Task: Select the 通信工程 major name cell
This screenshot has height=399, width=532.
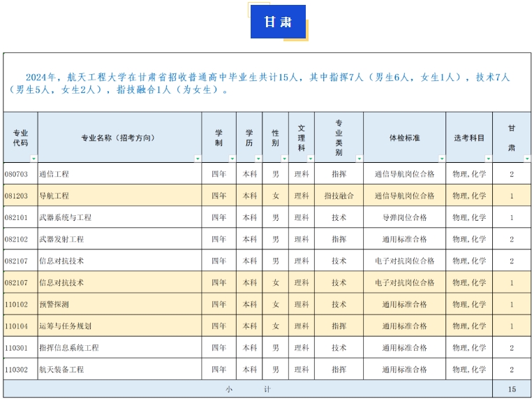Action: [54, 174]
